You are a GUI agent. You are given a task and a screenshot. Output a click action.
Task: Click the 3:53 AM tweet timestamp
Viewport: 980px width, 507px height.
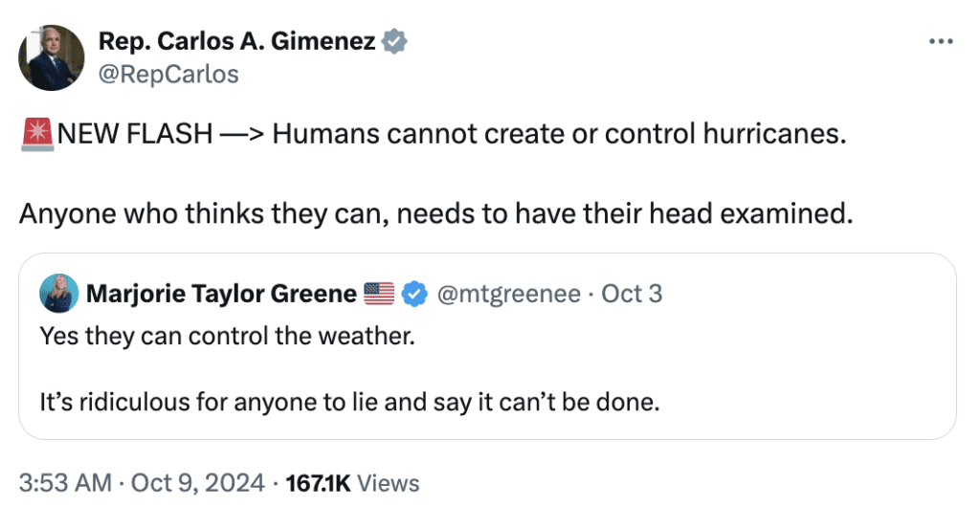coord(65,482)
